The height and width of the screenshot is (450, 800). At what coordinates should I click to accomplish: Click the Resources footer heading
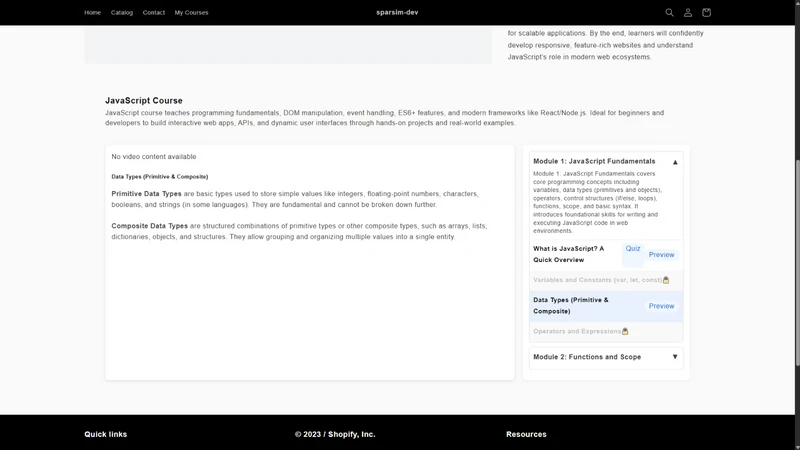(526, 434)
